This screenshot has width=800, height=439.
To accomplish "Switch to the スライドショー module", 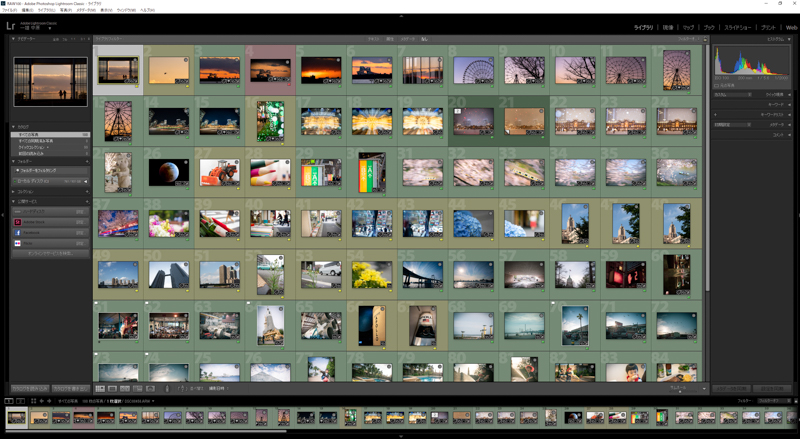I will click(x=737, y=28).
